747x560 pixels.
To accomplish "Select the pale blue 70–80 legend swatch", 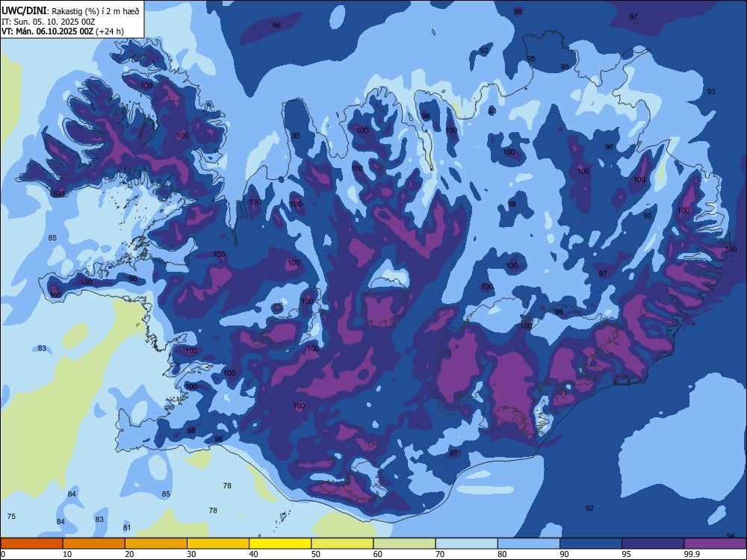I will (x=467, y=544).
